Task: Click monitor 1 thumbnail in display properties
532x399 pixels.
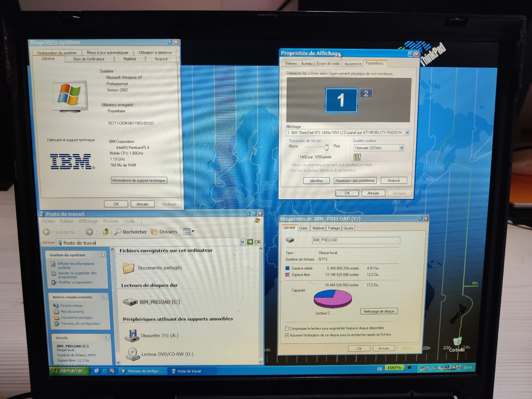Action: tap(341, 100)
